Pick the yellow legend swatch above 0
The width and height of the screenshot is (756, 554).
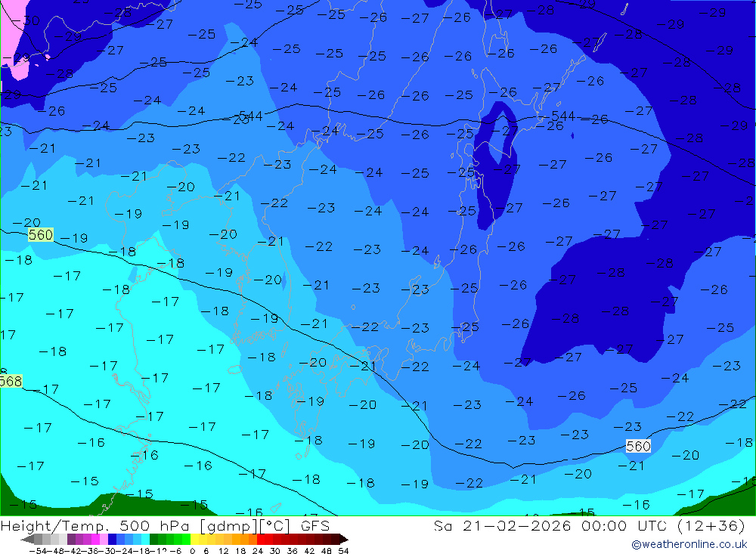click(195, 540)
